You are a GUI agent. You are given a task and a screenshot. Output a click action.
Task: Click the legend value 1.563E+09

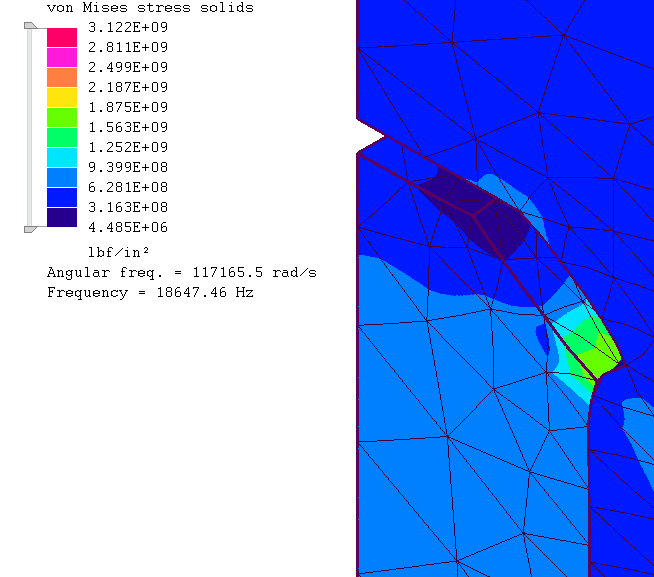(128, 127)
